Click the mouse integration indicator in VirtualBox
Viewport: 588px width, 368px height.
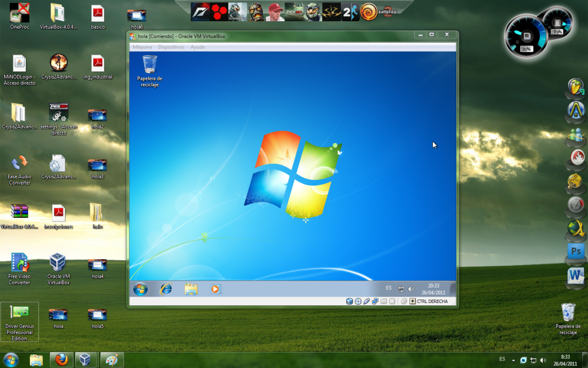404,301
